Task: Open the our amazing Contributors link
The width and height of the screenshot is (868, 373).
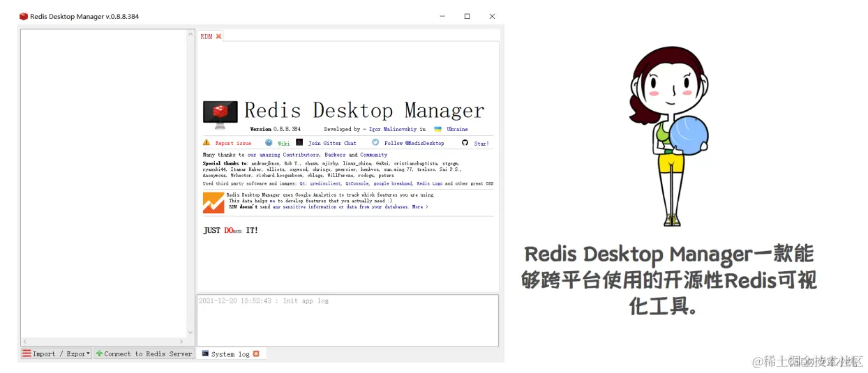Action: point(284,155)
